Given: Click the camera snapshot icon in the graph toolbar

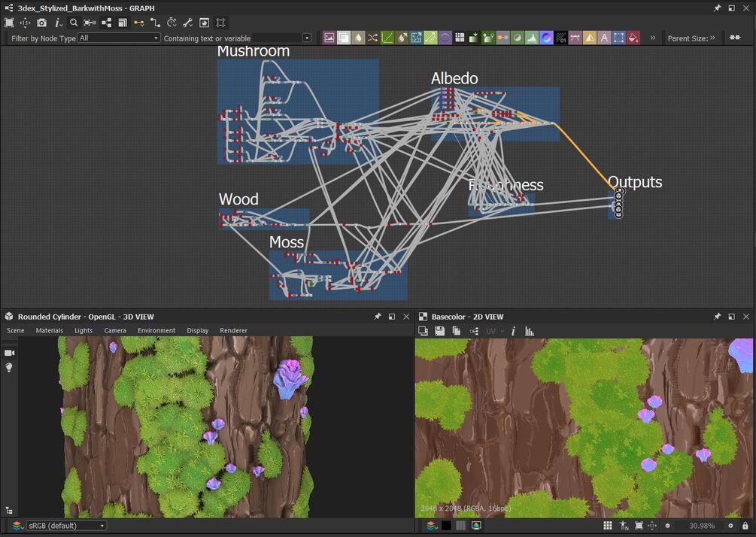Looking at the screenshot, I should (x=41, y=23).
